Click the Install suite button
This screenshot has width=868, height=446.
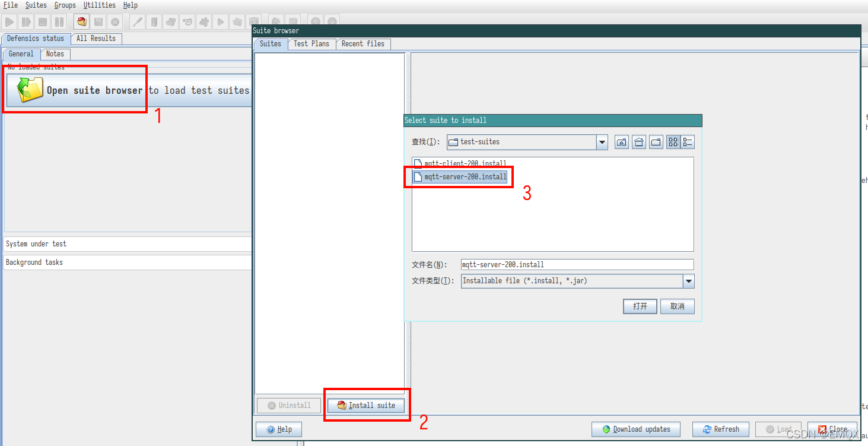pyautogui.click(x=366, y=405)
